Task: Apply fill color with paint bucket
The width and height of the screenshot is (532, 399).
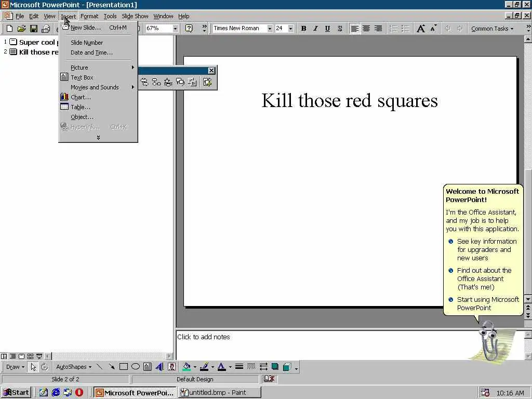Action: 187,367
